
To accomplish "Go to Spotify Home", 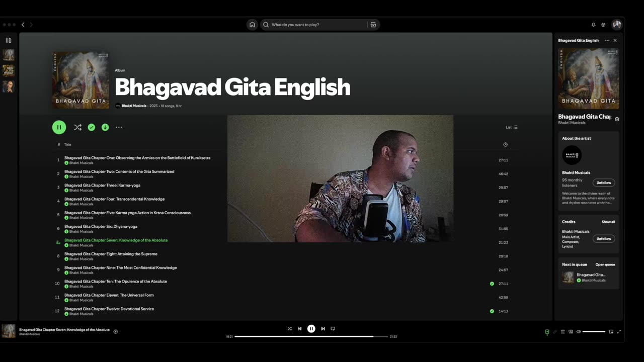I will (x=252, y=25).
